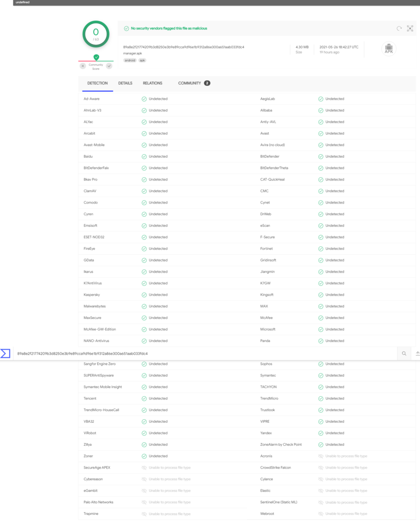Vote file as harmless with checkmark button

click(x=109, y=66)
